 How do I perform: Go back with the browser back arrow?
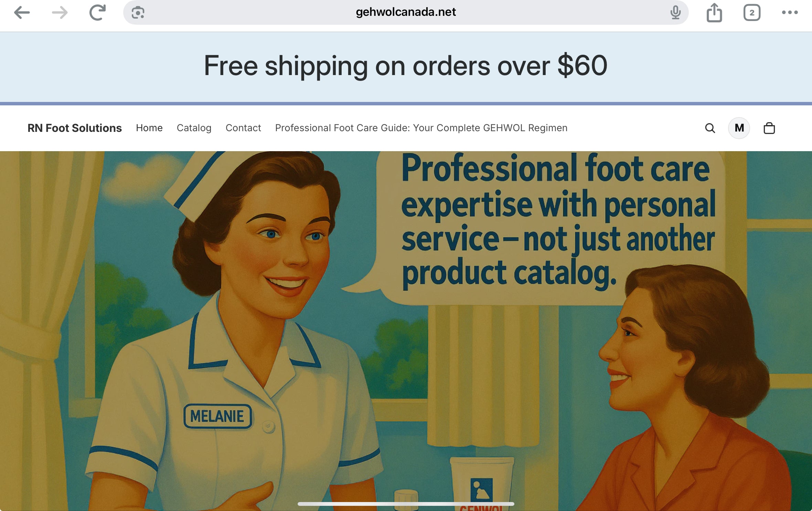[x=22, y=13]
